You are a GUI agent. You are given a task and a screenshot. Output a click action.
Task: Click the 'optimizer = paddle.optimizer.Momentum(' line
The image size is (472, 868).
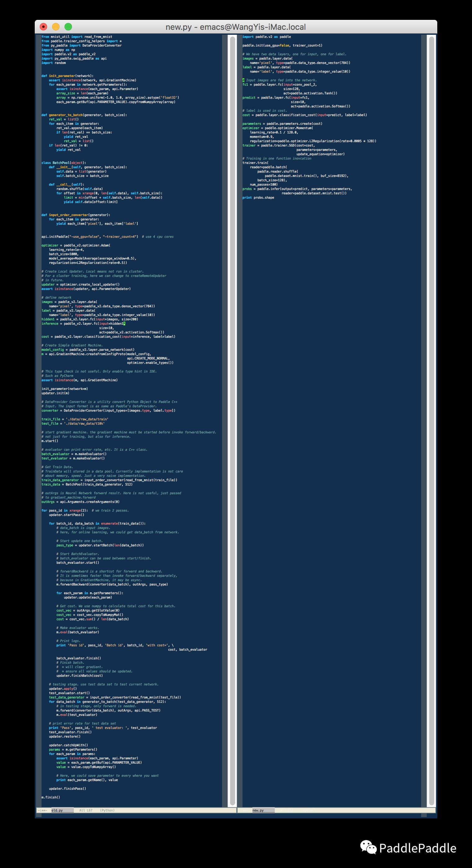pos(278,128)
